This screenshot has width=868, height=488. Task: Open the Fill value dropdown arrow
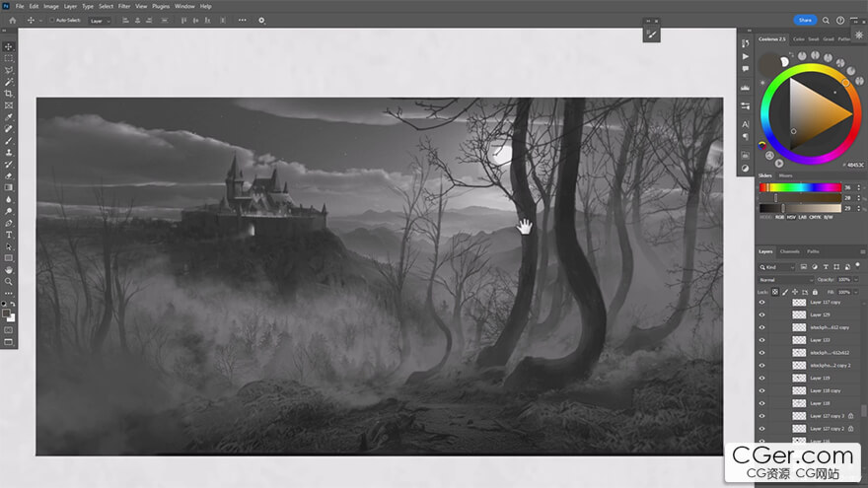856,292
